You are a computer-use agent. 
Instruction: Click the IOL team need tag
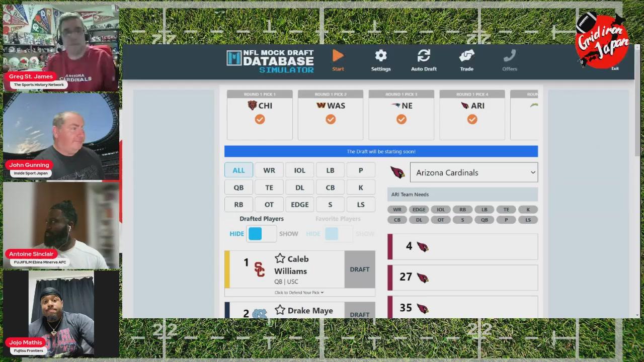click(x=441, y=210)
